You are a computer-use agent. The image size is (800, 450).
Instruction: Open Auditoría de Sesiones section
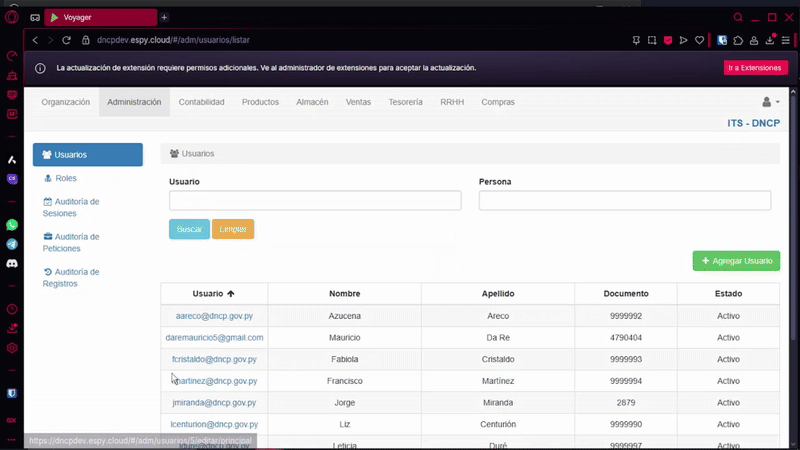pyautogui.click(x=76, y=207)
